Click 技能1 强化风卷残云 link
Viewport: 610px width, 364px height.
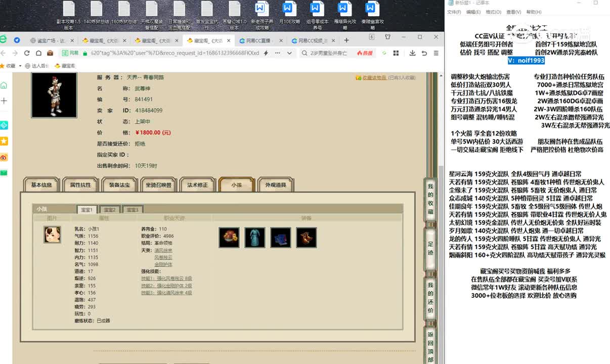[166, 279]
